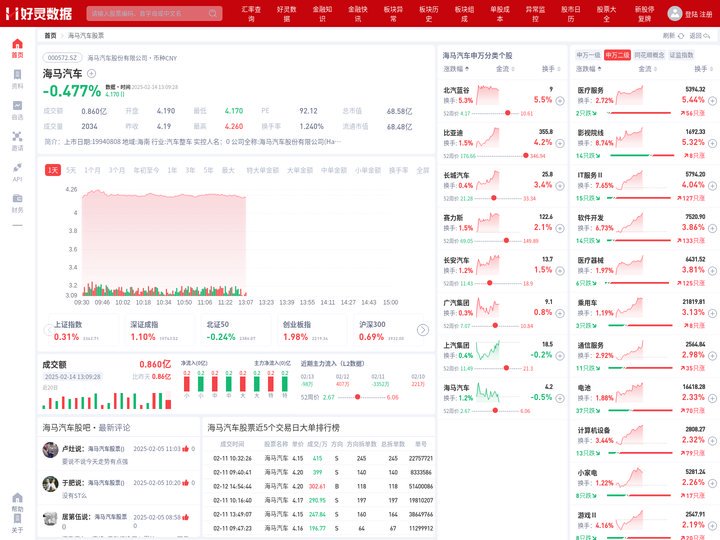
Task: Add 医疗服务 sector with its plus icon
Action: tap(712, 101)
